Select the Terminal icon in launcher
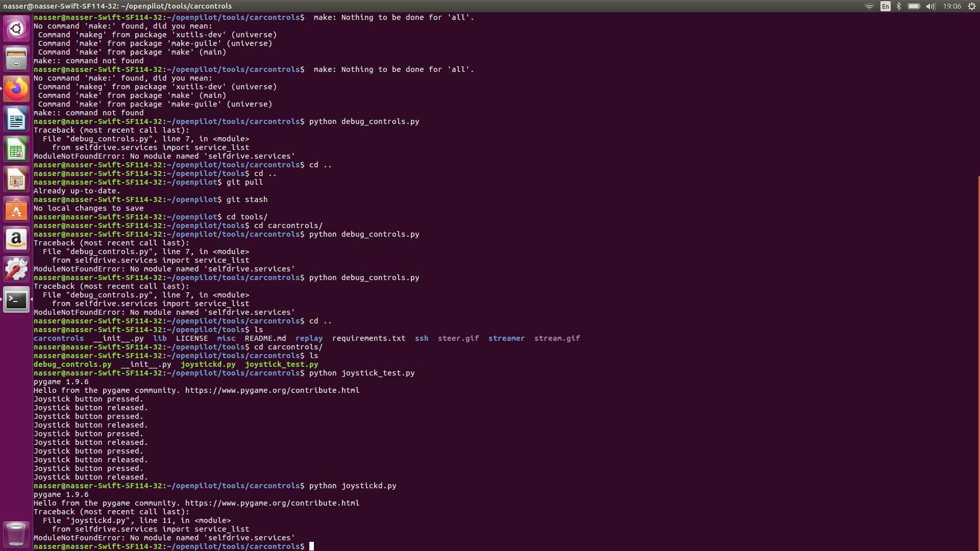The image size is (980, 551). 16,299
